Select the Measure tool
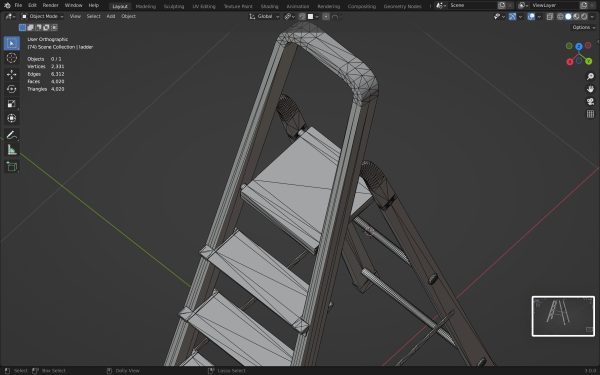 point(11,150)
